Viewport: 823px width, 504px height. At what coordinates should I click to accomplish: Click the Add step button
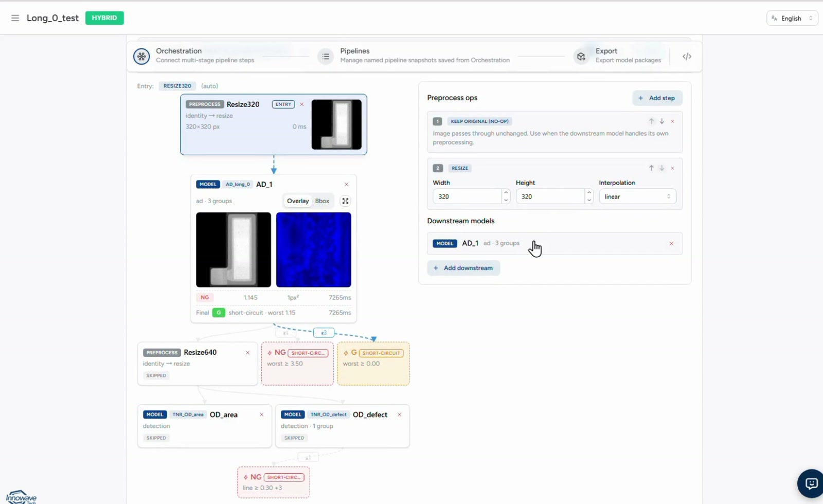coord(657,98)
